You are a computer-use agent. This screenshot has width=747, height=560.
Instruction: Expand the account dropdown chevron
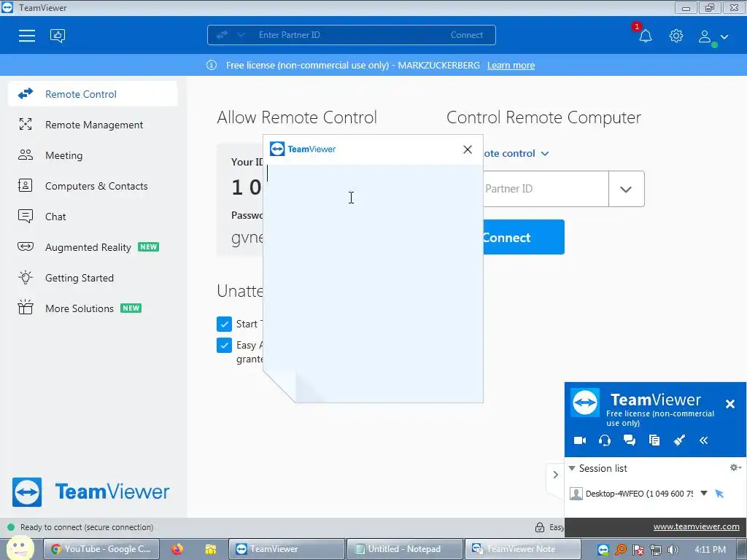pyautogui.click(x=724, y=36)
